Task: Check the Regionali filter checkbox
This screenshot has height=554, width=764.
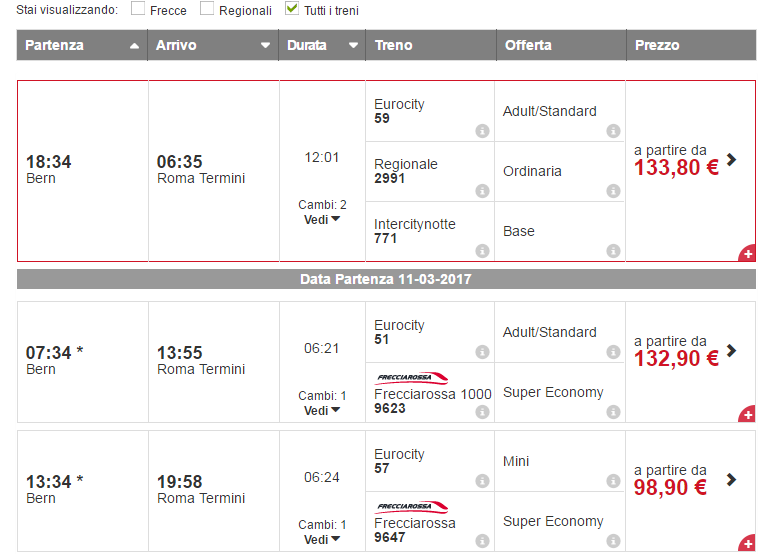Action: point(208,9)
